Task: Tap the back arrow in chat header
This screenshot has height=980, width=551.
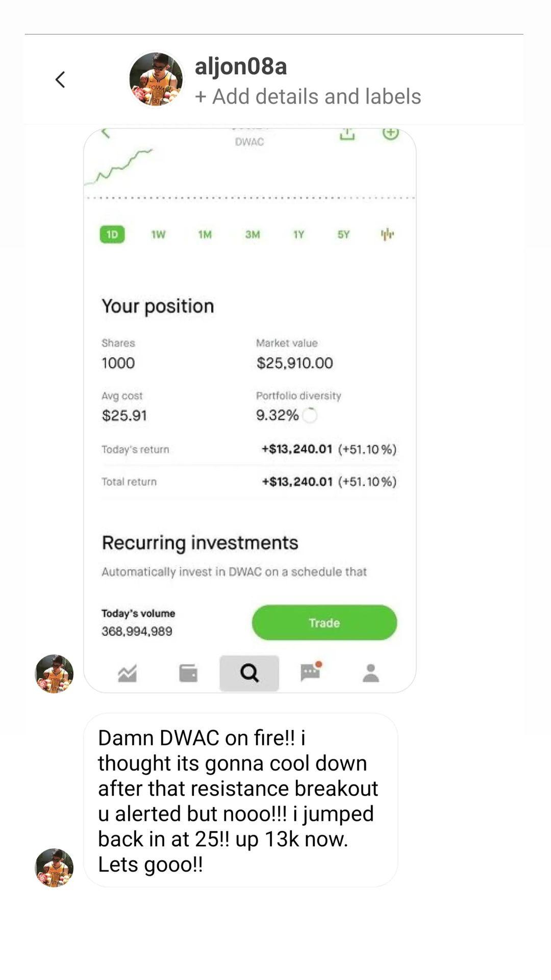Action: (x=60, y=80)
